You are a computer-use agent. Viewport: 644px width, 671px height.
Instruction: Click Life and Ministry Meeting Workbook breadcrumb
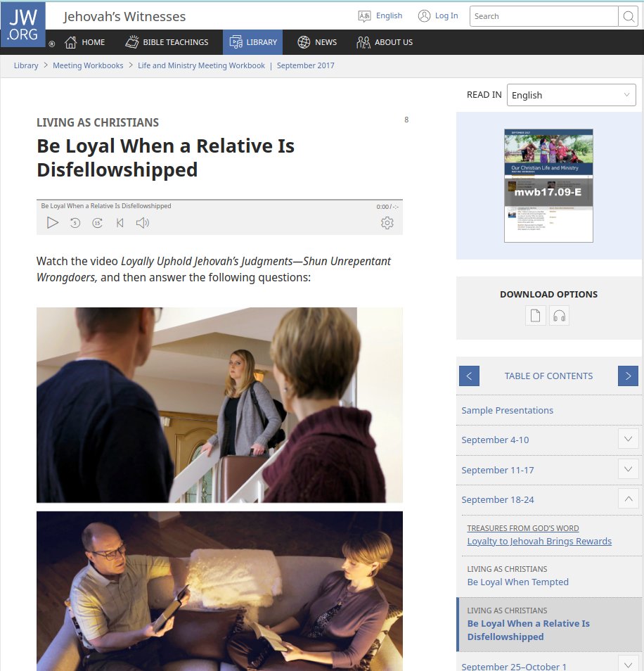tap(201, 65)
